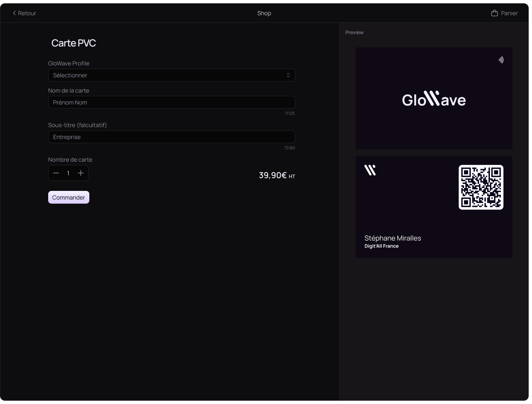Click the Sous-titre (falcultatif) label

(x=77, y=125)
